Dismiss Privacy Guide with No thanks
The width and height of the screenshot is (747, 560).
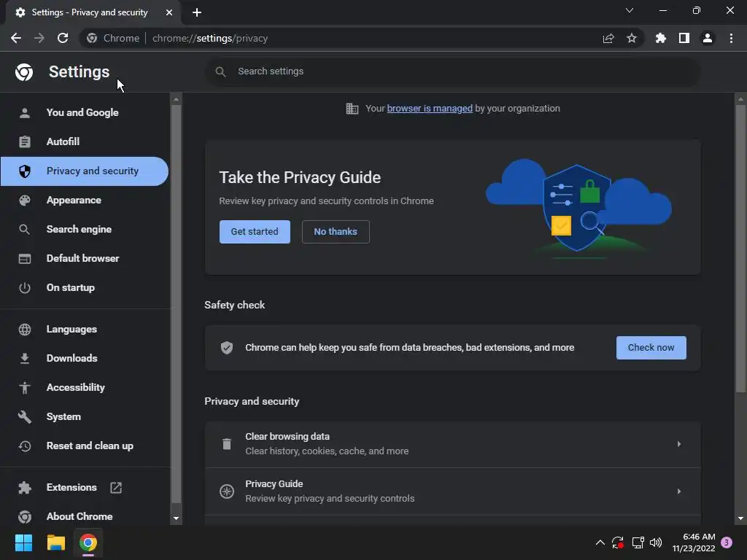(336, 232)
